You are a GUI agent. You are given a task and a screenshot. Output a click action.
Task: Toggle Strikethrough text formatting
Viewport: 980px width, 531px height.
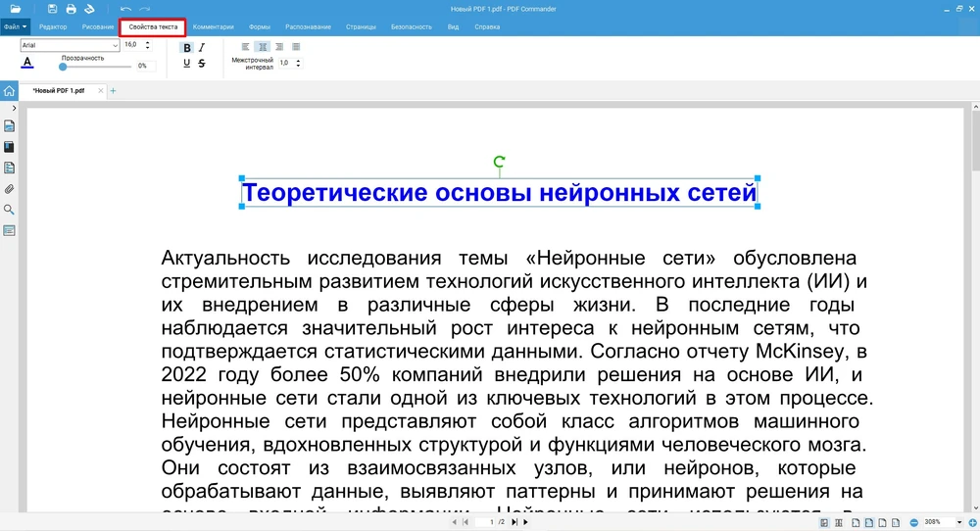click(202, 64)
